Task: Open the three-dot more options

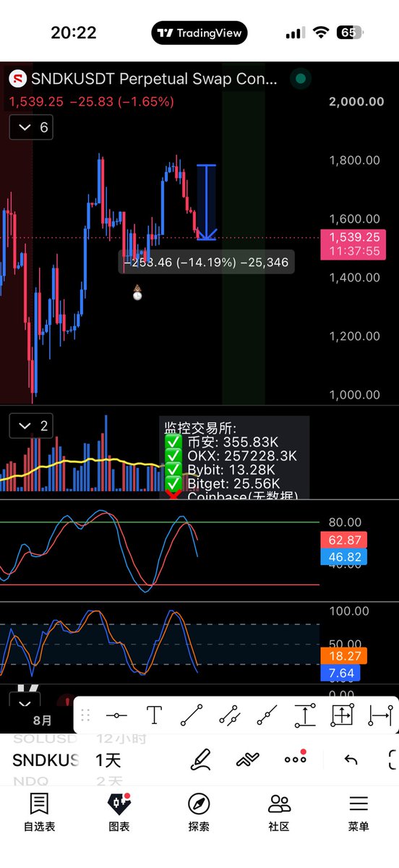Action: coord(296,758)
